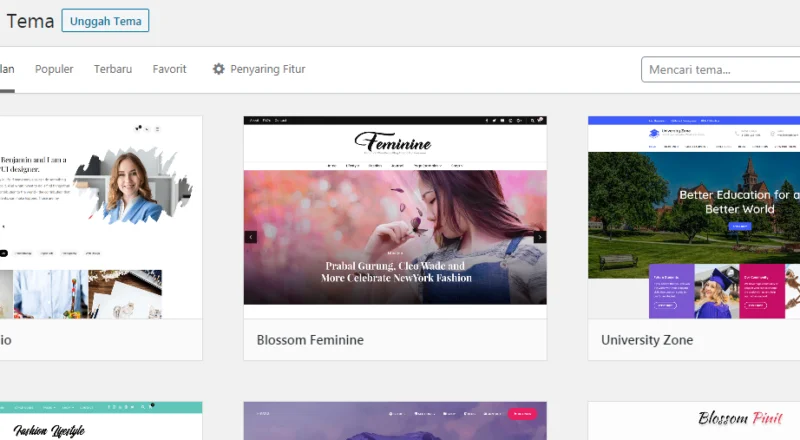Select the Fashion Lifestyle theme thumbnail
This screenshot has height=440, width=800.
(100, 421)
